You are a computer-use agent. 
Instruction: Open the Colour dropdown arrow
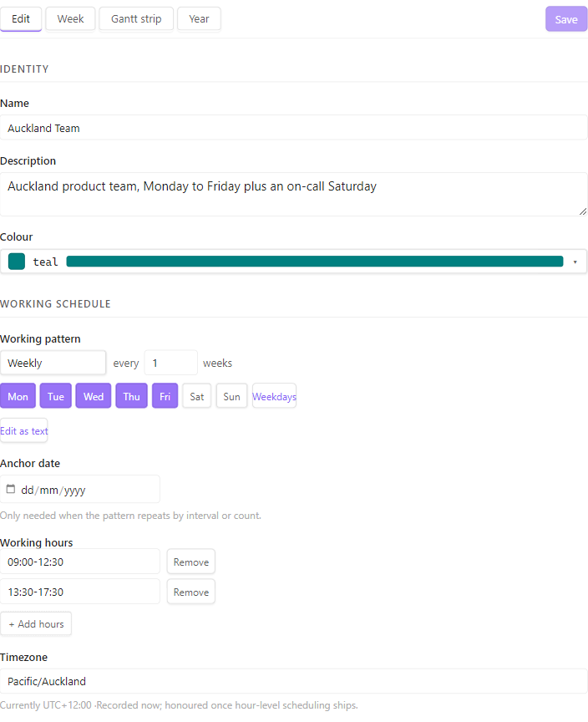pyautogui.click(x=575, y=262)
